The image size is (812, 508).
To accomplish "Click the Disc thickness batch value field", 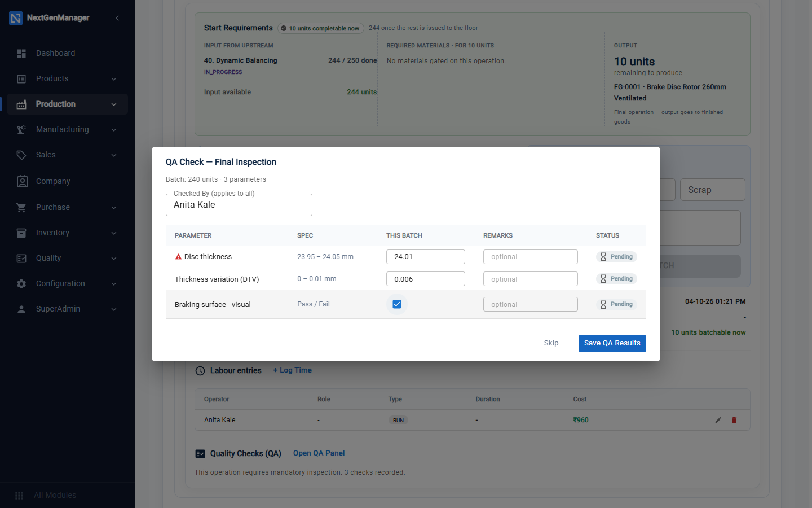I will tap(426, 257).
